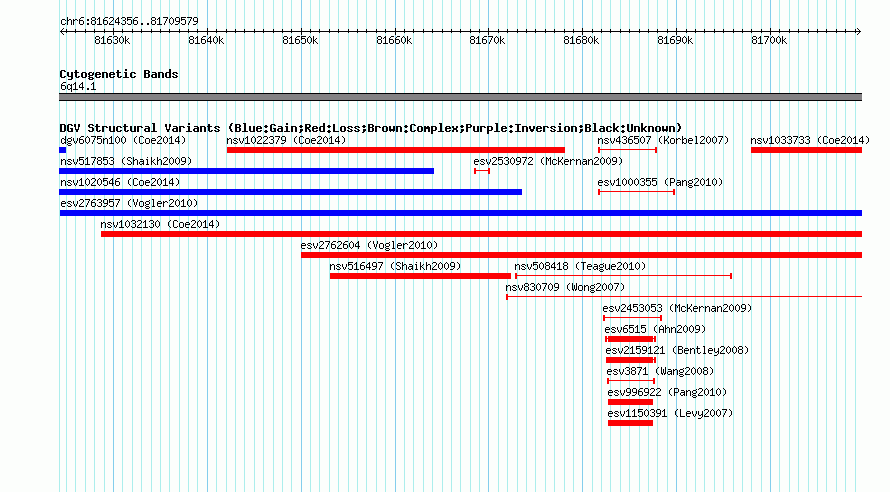Open esv996922 (Pang2010) variant label
The height and width of the screenshot is (492, 890).
click(x=667, y=392)
